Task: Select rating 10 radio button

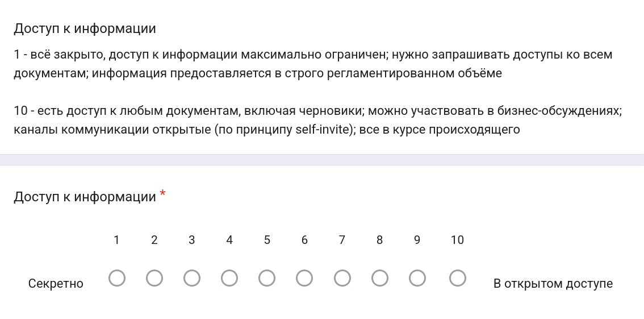Action: [x=458, y=278]
